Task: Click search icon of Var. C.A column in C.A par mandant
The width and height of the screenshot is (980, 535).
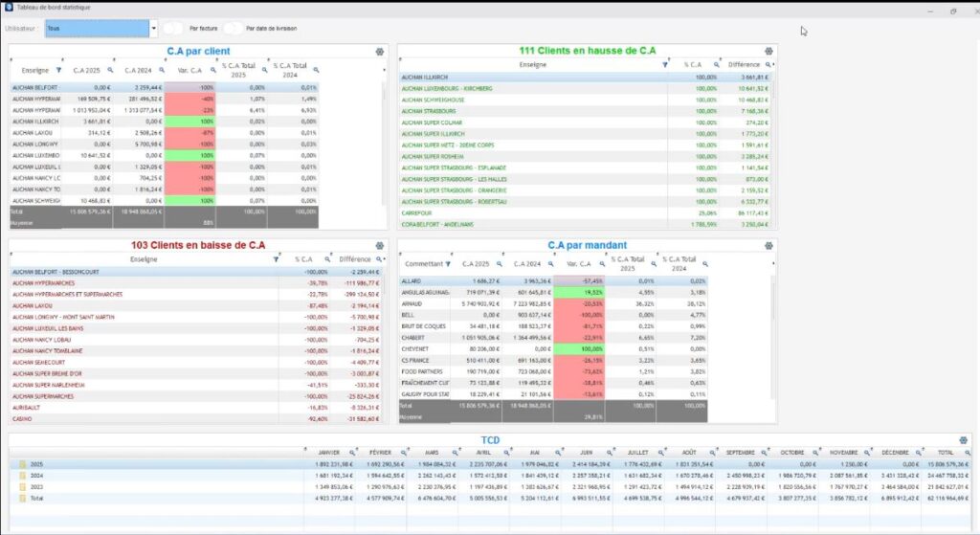Action: (603, 264)
